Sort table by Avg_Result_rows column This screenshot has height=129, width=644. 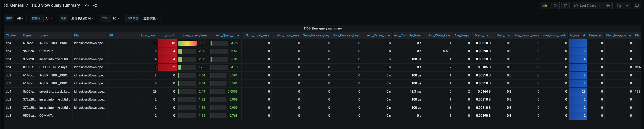[527, 35]
